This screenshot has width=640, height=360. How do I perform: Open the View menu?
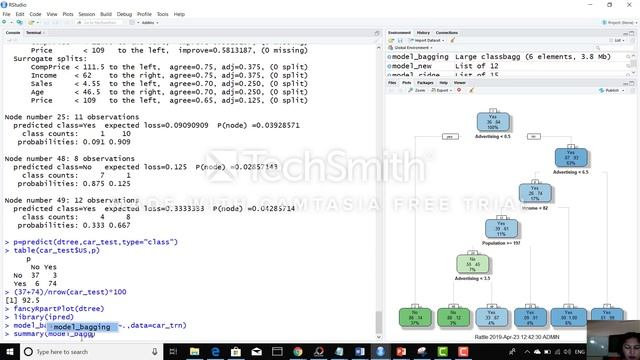(x=52, y=14)
